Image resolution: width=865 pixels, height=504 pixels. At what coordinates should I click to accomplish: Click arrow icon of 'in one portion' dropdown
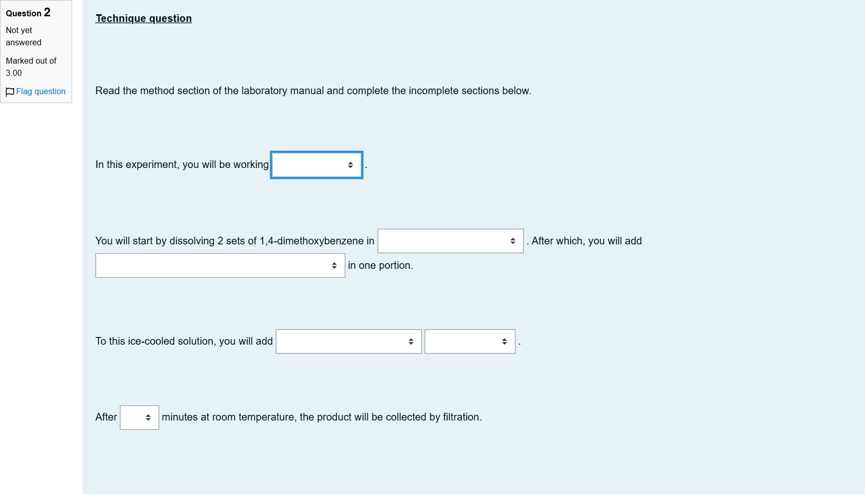point(334,265)
